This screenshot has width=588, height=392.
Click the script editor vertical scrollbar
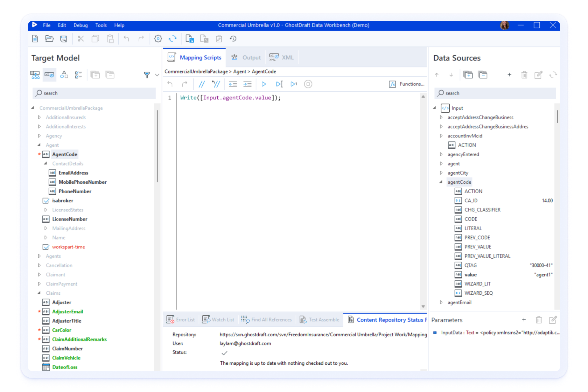pyautogui.click(x=423, y=201)
